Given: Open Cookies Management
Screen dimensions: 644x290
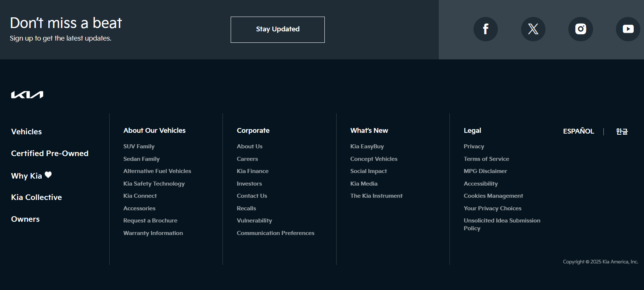Looking at the screenshot, I should 493,196.
